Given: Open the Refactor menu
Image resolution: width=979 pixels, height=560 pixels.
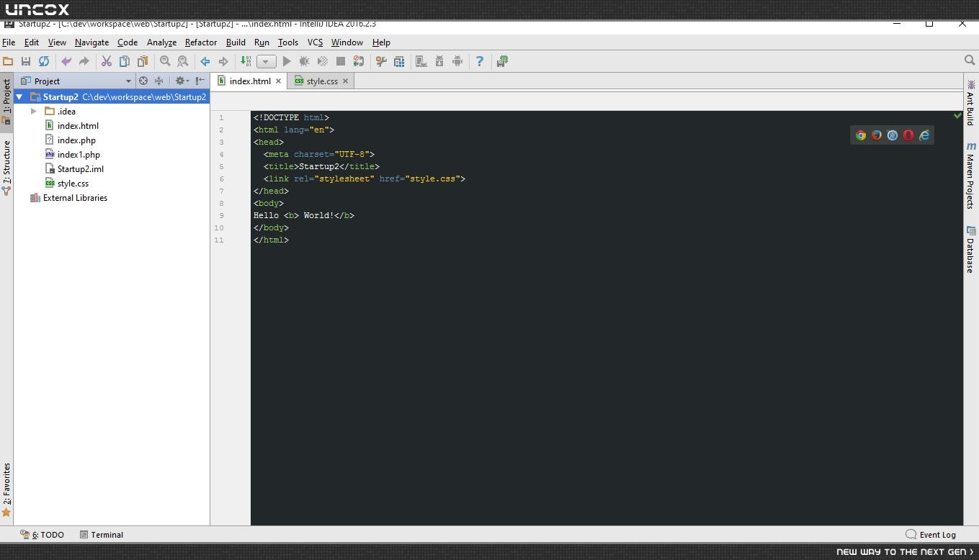Looking at the screenshot, I should pos(200,42).
